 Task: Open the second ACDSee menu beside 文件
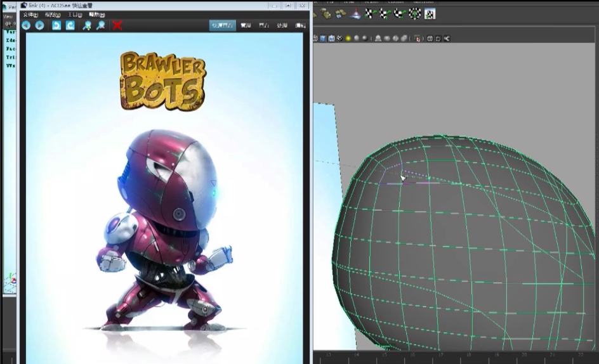(x=53, y=15)
